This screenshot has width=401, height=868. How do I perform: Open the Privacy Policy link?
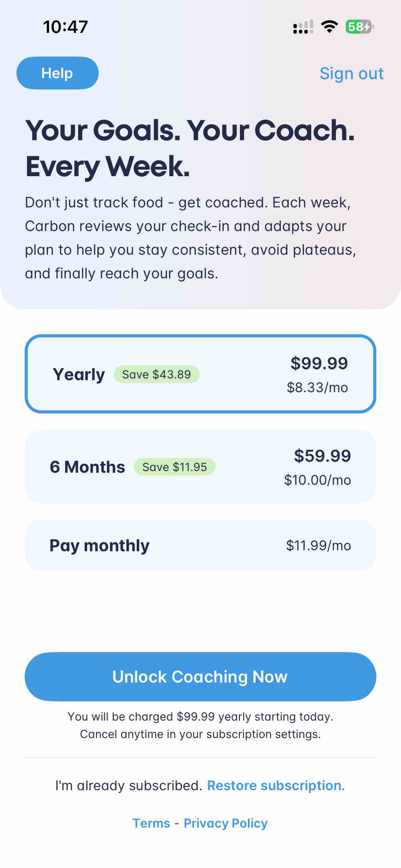pyautogui.click(x=226, y=823)
